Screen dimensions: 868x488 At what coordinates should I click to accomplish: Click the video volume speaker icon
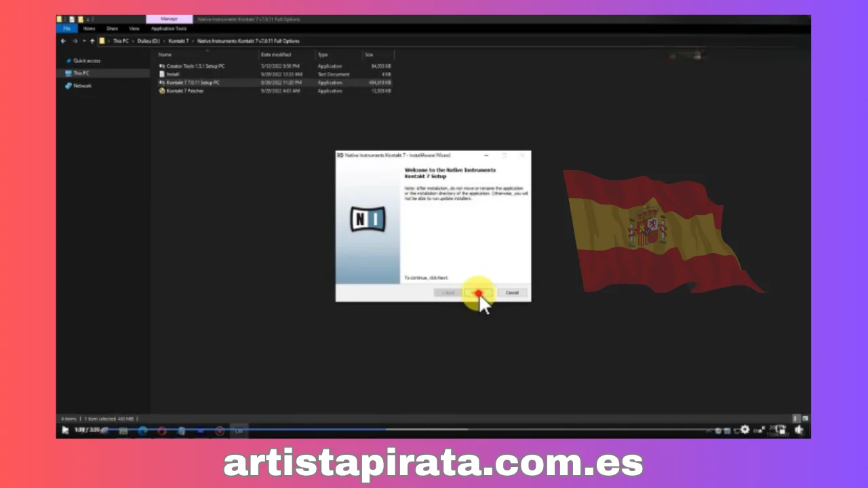pos(800,430)
